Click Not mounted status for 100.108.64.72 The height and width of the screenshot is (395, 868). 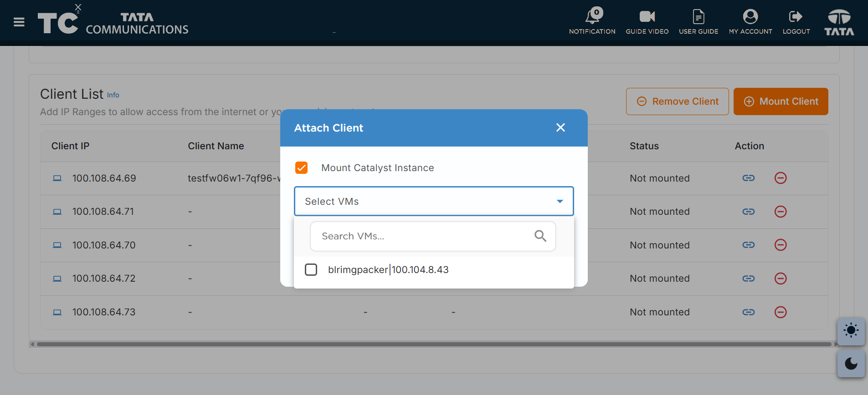[x=660, y=279]
